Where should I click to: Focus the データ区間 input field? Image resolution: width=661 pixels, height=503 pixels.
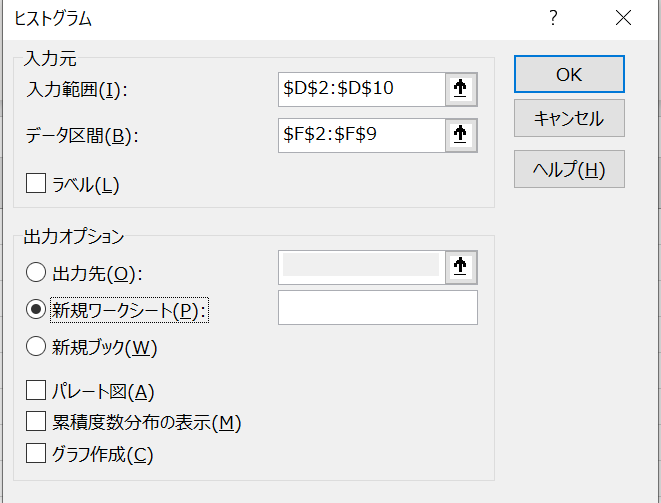tap(361, 135)
